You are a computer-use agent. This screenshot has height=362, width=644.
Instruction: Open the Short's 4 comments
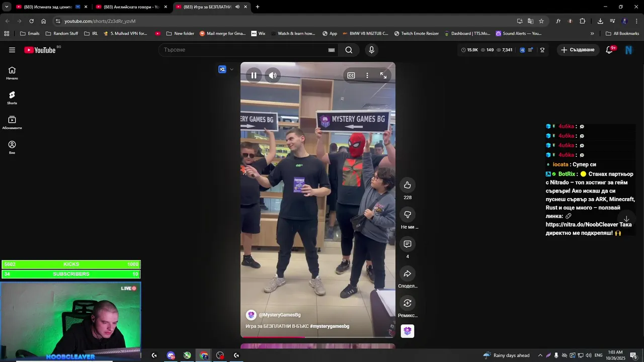coord(408,244)
